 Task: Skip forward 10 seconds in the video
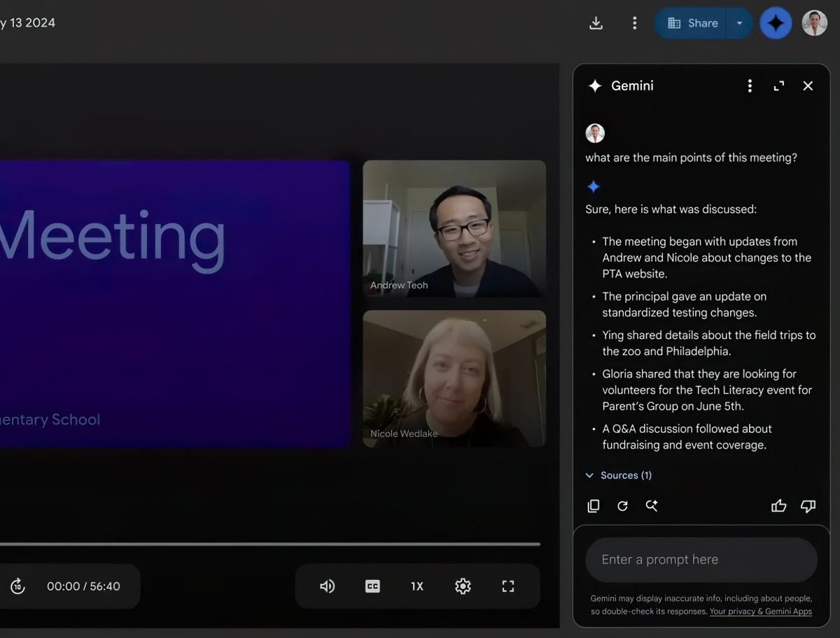tap(17, 586)
